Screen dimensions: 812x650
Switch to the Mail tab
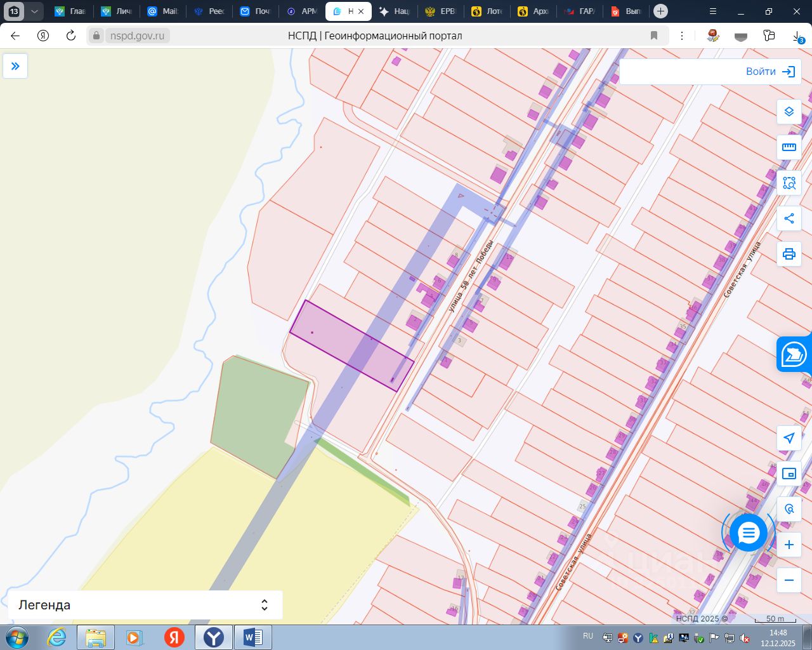[x=163, y=11]
